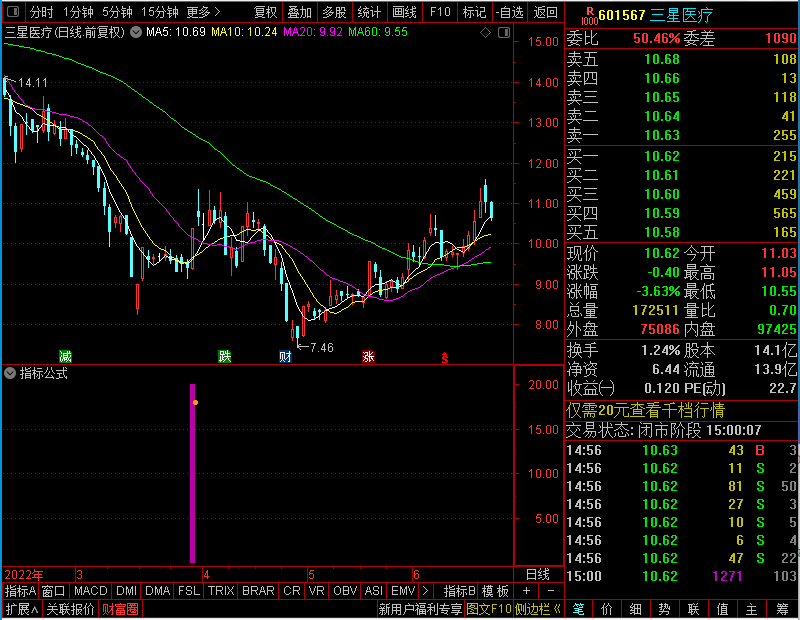Select the DMI indicator tab
This screenshot has width=800, height=620.
[126, 591]
